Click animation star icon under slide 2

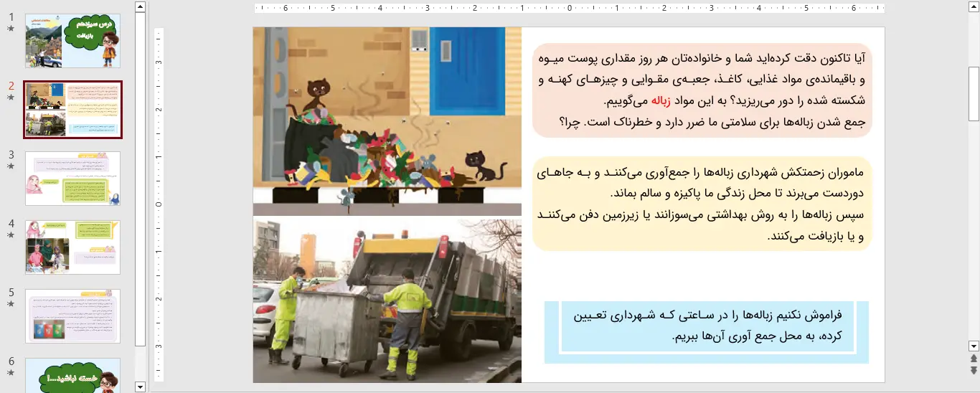click(11, 98)
